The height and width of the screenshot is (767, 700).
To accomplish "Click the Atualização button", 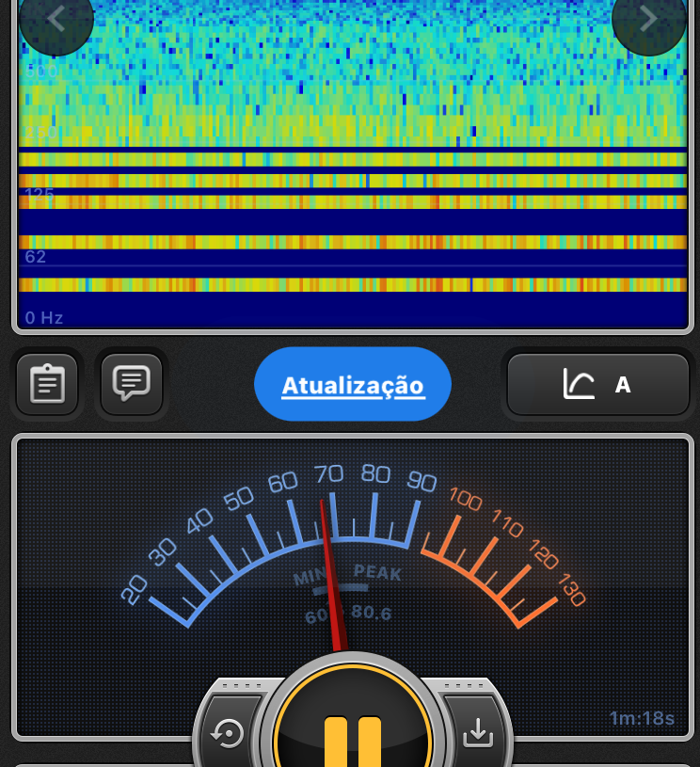I will pyautogui.click(x=353, y=385).
